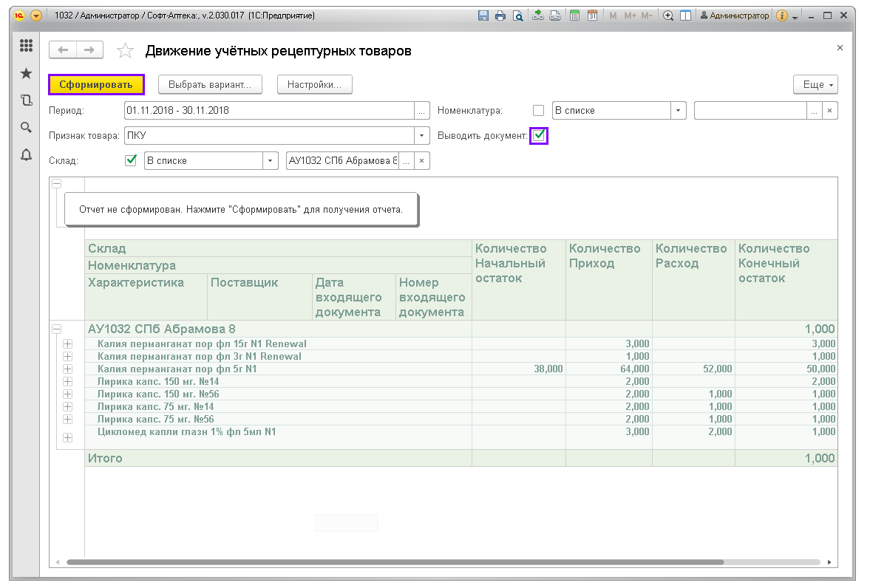The image size is (870, 588).
Task: Click the save diskette icon in title bar
Action: [483, 16]
